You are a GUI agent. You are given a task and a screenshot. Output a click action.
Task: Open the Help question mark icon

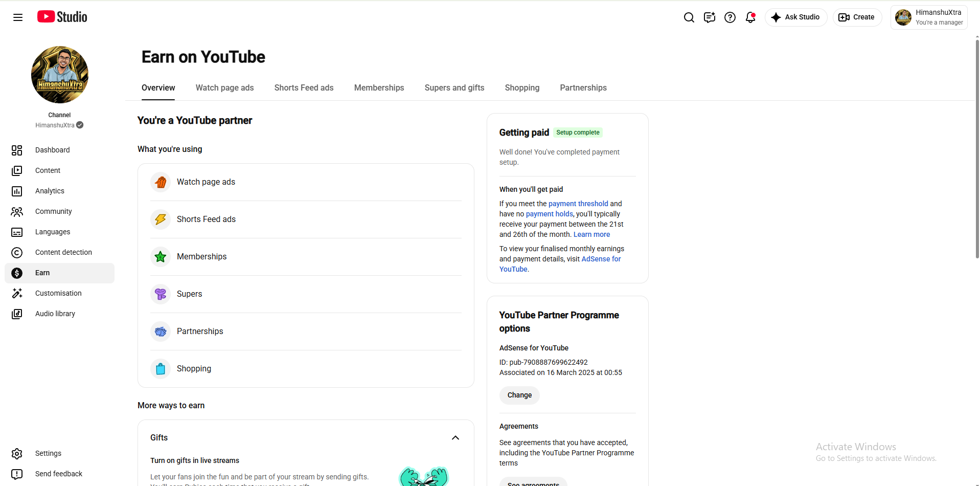tap(730, 17)
